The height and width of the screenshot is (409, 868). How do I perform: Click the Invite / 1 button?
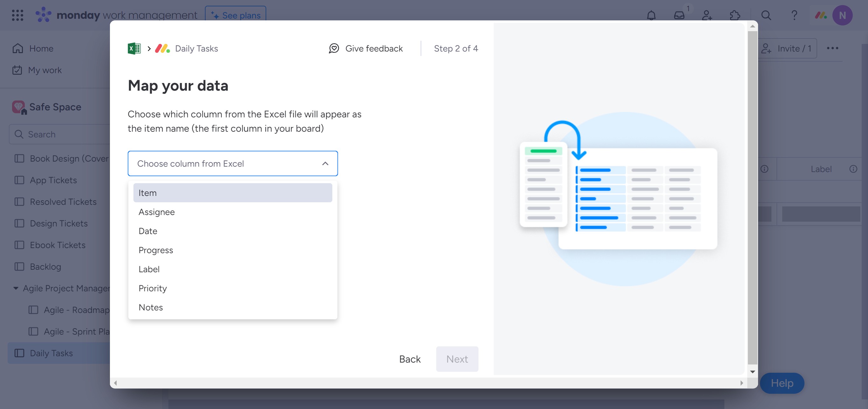point(787,48)
